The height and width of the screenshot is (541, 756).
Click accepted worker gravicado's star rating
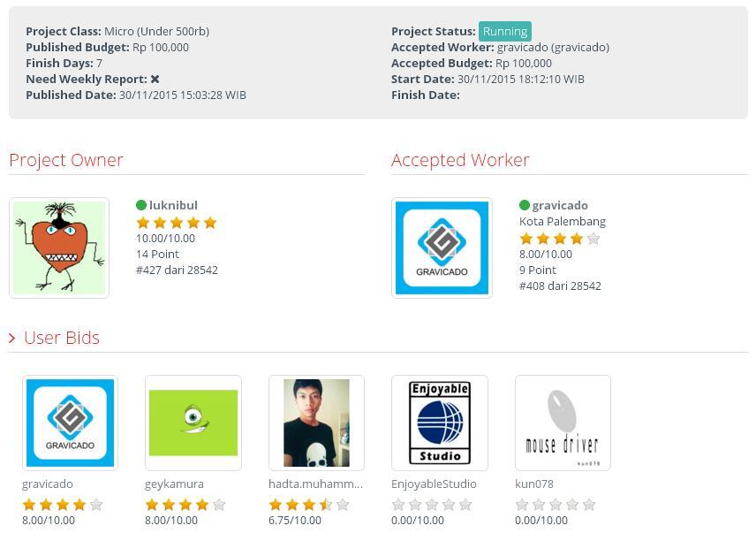point(559,239)
